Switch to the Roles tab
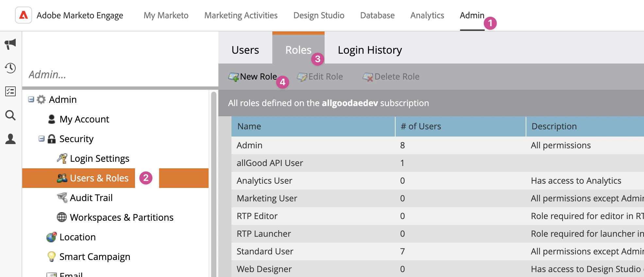The width and height of the screenshot is (644, 277). coord(298,50)
